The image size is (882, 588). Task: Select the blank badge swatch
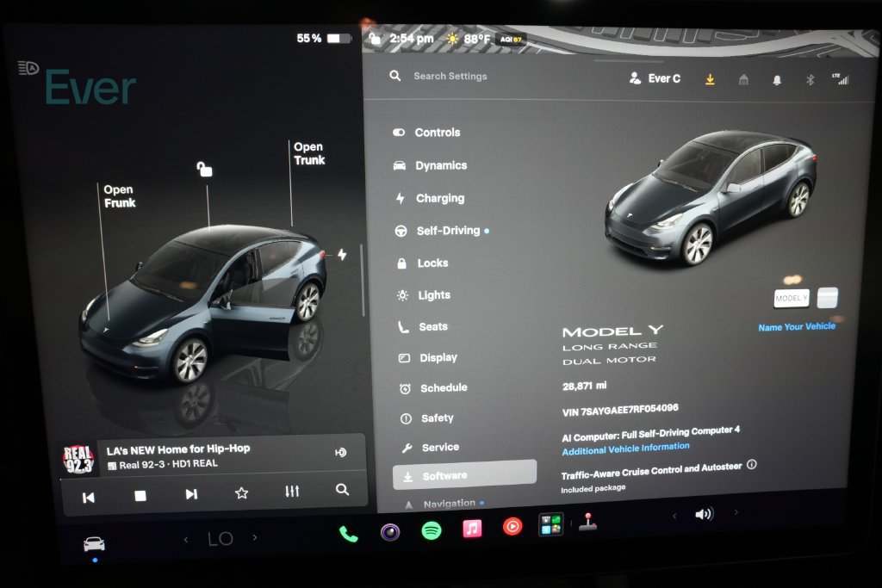tap(827, 298)
